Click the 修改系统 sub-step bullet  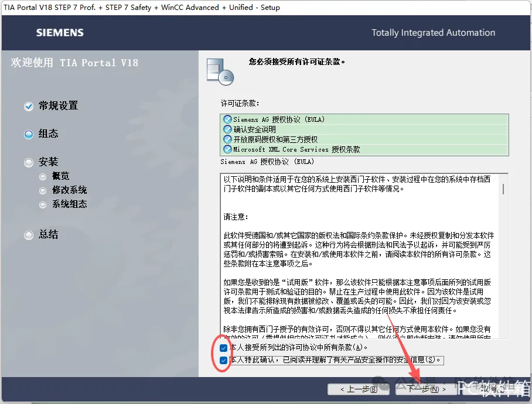pyautogui.click(x=43, y=191)
